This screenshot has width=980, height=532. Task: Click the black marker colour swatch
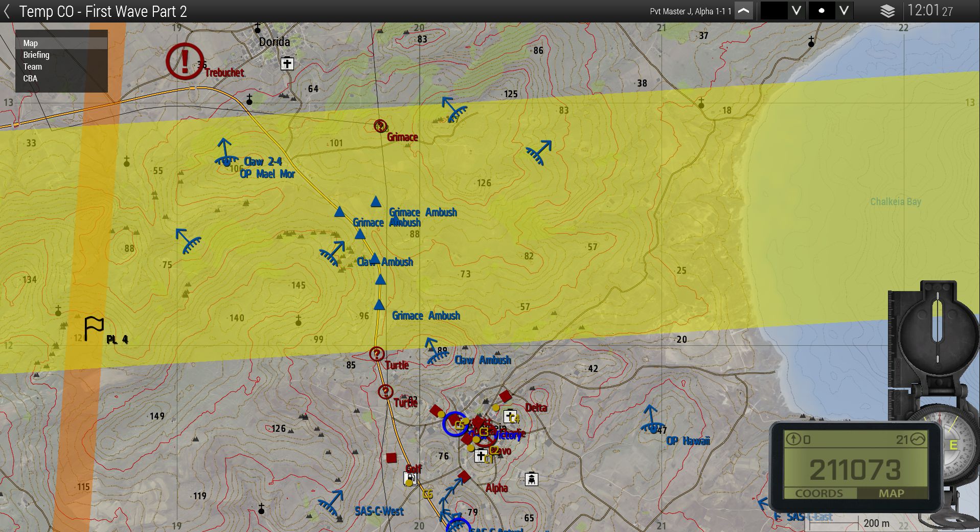(x=774, y=11)
